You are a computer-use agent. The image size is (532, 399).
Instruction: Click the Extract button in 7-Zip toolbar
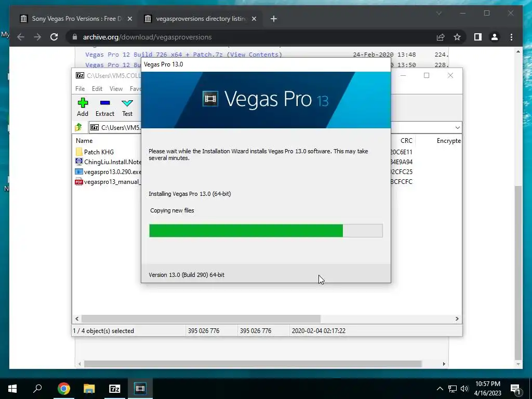point(105,108)
